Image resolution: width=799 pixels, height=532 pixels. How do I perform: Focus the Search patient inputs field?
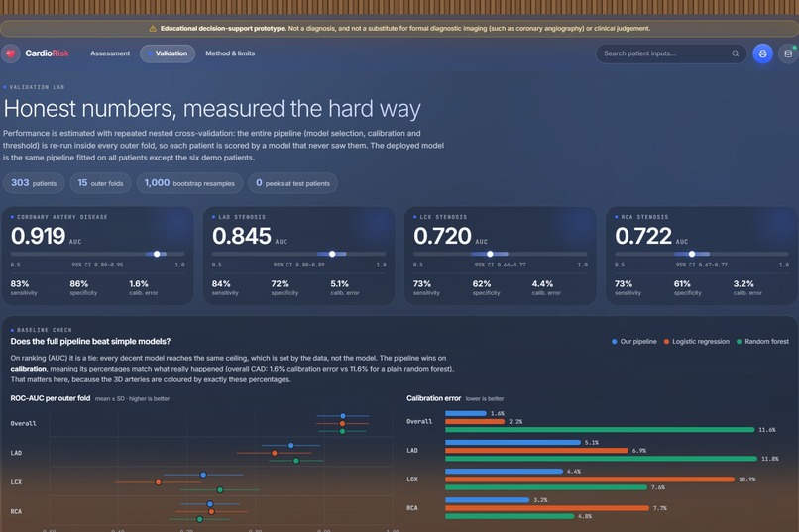point(671,53)
